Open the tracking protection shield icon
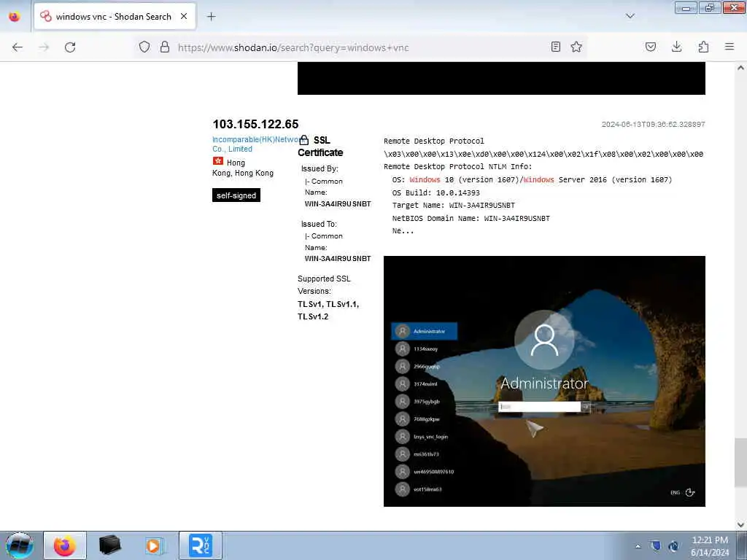The height and width of the screenshot is (560, 747). click(144, 47)
